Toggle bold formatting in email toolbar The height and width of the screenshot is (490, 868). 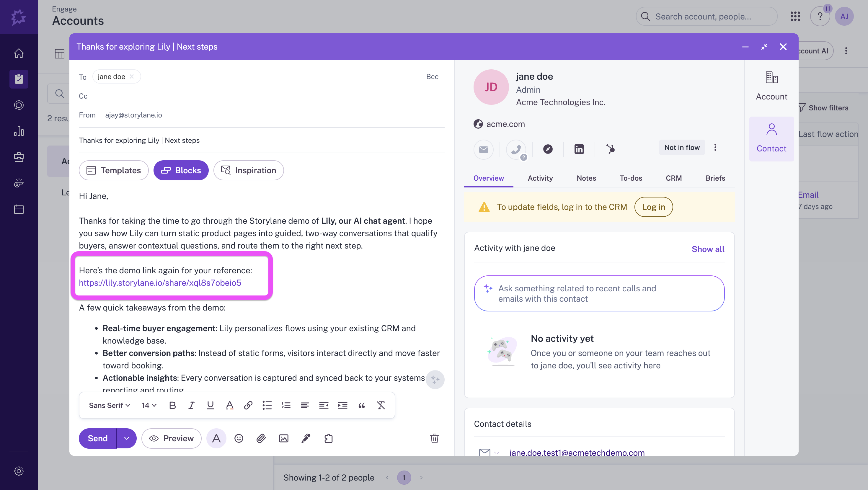click(x=172, y=405)
